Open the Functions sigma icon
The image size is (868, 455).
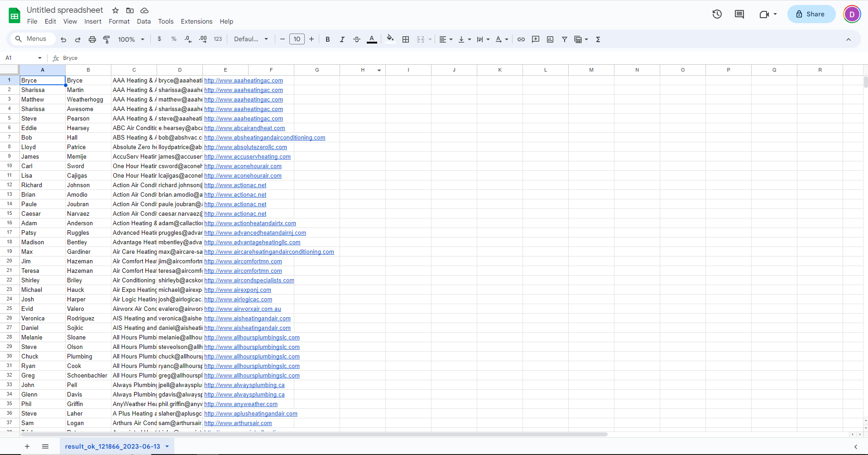pyautogui.click(x=598, y=39)
